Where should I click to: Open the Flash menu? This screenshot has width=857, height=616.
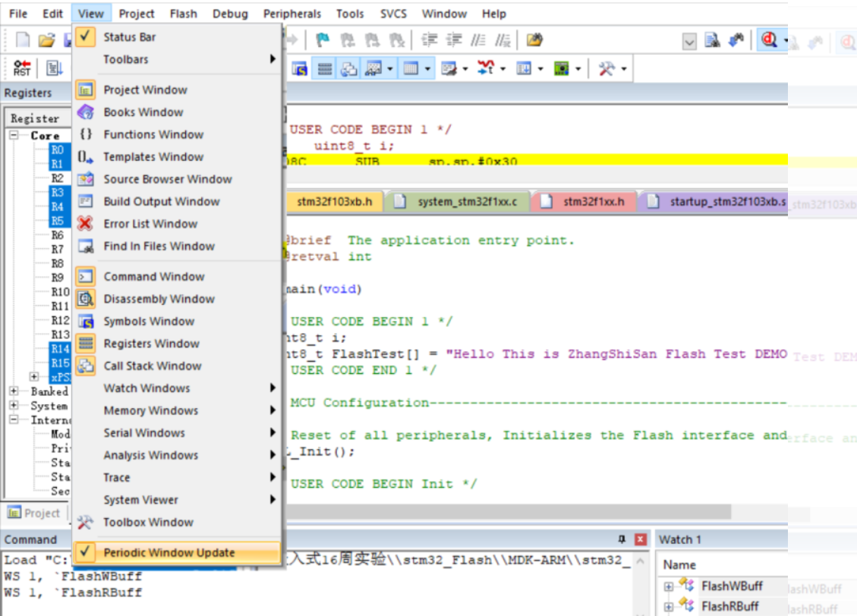click(x=183, y=14)
